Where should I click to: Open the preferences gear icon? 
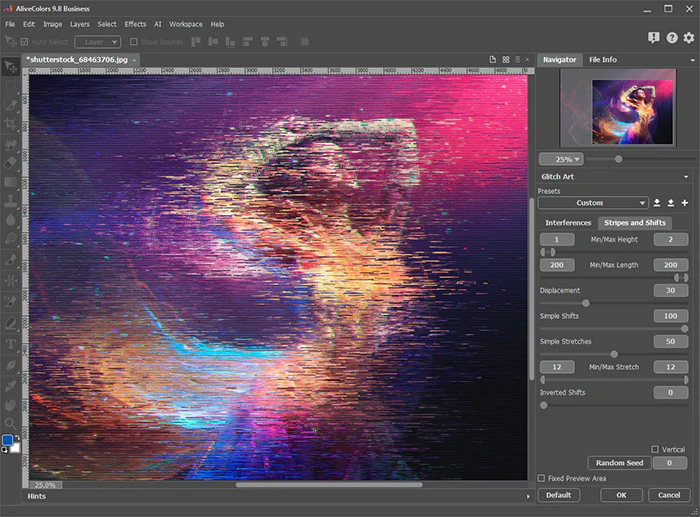click(689, 37)
